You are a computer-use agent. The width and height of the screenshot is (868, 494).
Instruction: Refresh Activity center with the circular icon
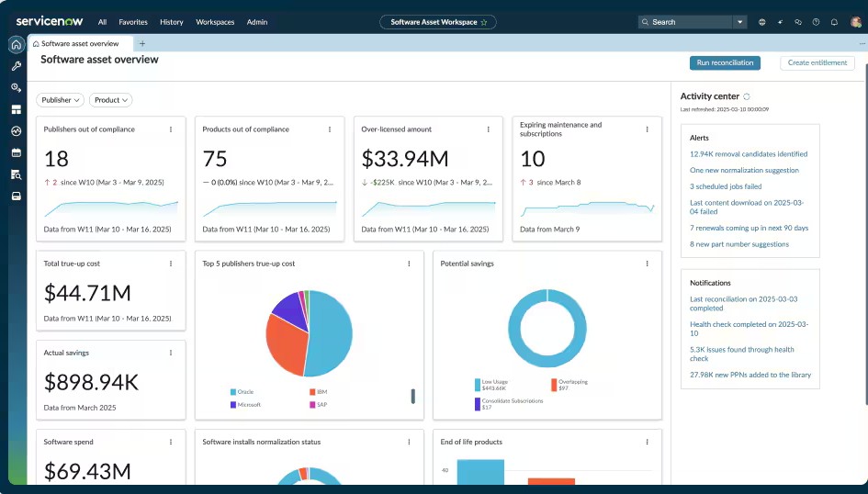point(746,96)
